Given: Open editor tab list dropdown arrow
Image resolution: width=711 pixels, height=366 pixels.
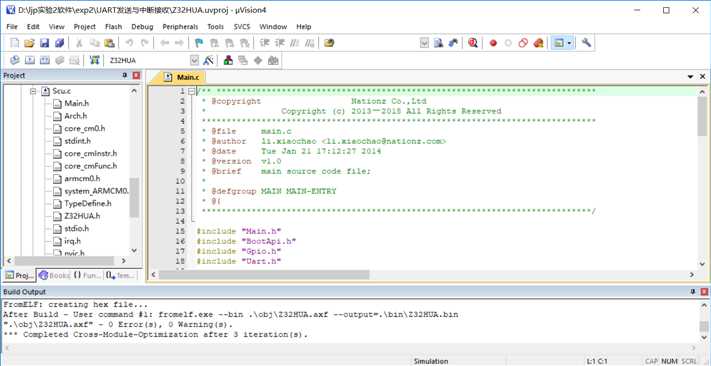Looking at the screenshot, I should (691, 77).
